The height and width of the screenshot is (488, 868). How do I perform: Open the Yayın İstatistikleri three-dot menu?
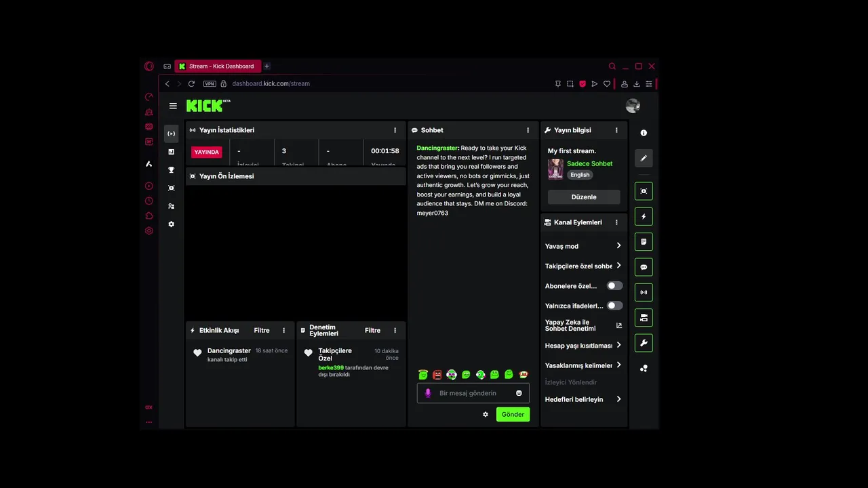point(395,130)
